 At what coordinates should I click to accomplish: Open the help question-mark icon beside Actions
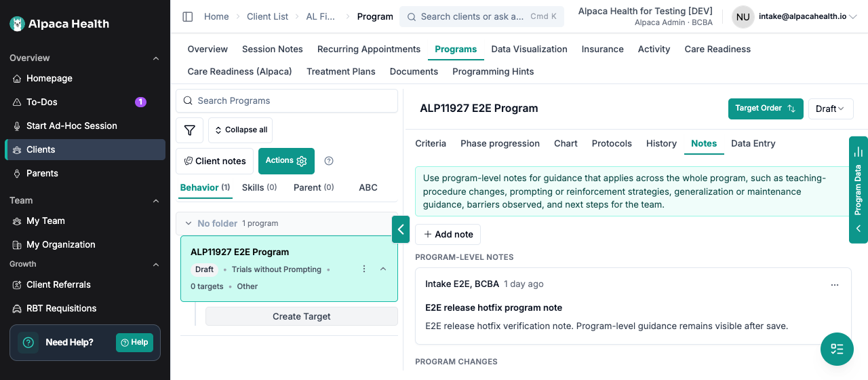click(329, 161)
